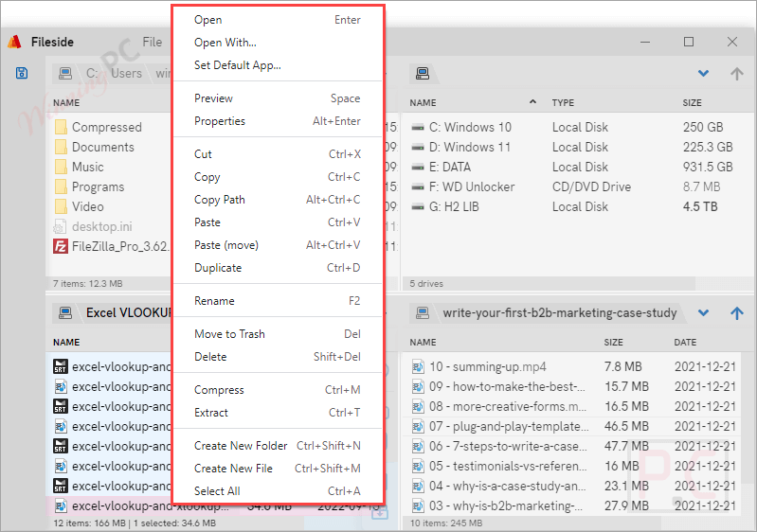Select Set Default App... menu entry
Viewport: 757px width, 532px height.
point(278,65)
